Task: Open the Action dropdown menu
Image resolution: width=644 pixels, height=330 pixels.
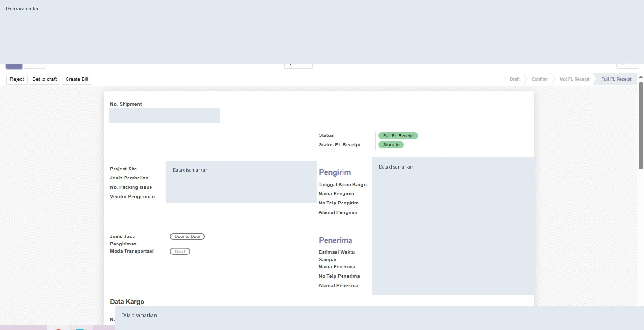Action: (x=299, y=65)
